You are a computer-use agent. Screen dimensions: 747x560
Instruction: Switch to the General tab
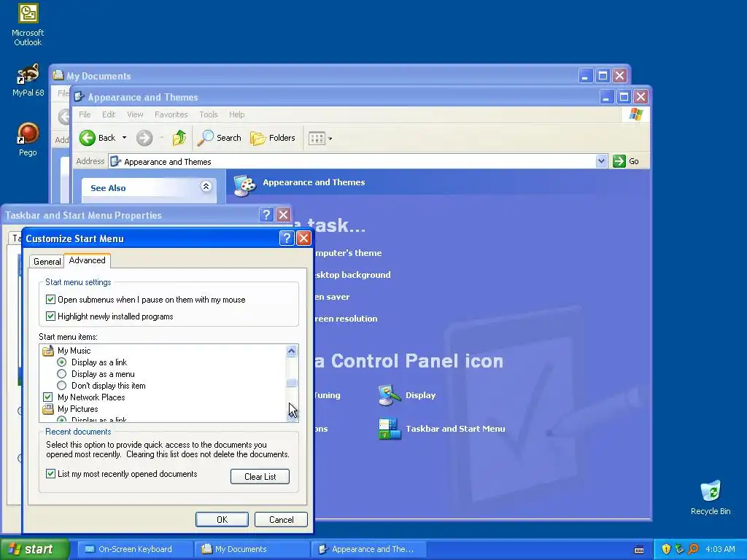pyautogui.click(x=47, y=262)
